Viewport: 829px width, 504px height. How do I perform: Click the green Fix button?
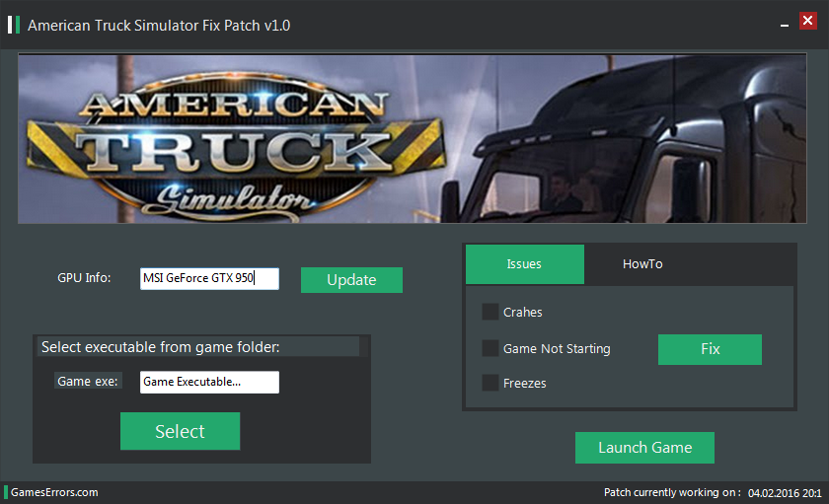click(x=710, y=349)
